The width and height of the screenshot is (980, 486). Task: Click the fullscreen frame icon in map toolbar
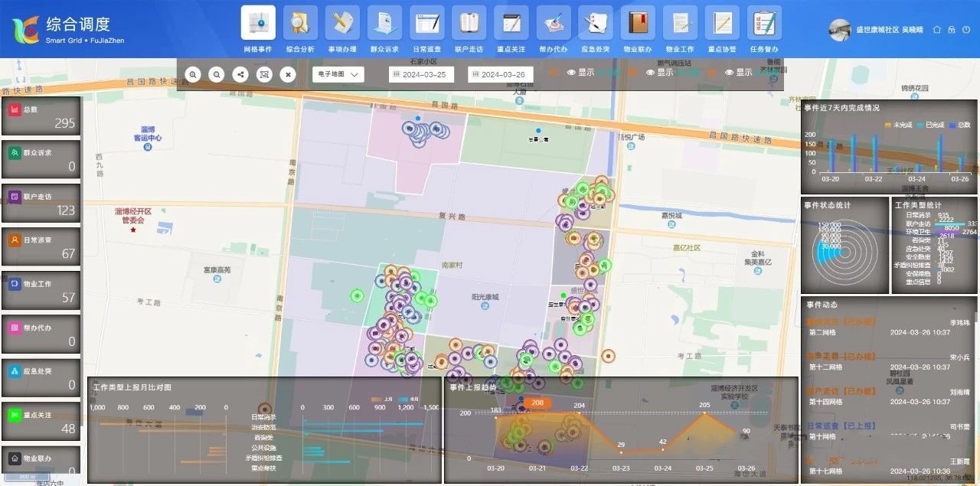tap(264, 74)
